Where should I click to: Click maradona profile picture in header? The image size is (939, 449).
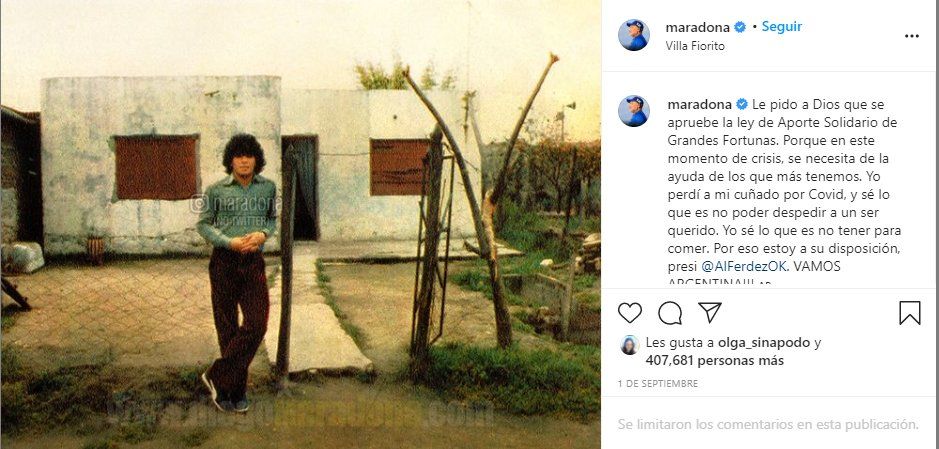634,35
